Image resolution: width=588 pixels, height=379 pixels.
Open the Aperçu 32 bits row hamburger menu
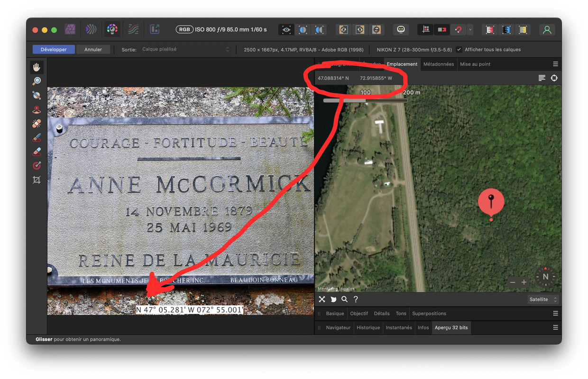(555, 328)
